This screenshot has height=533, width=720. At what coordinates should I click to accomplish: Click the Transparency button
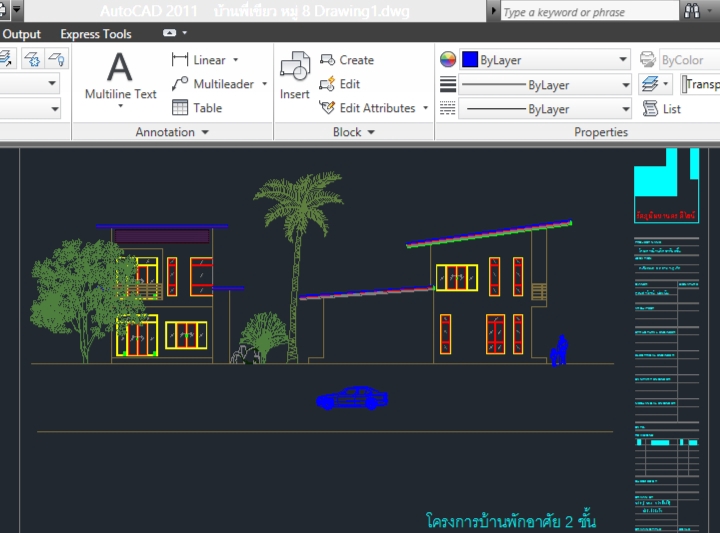(700, 84)
